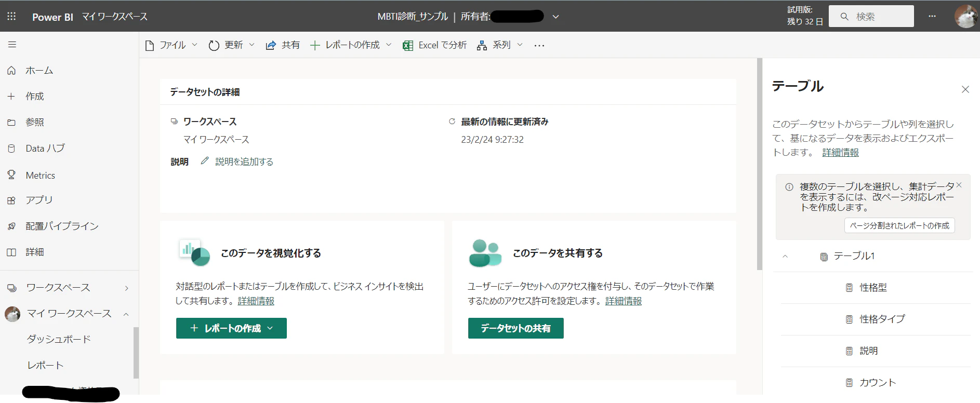Expand the dataset title dropdown chevron
The width and height of the screenshot is (980, 403).
click(555, 17)
